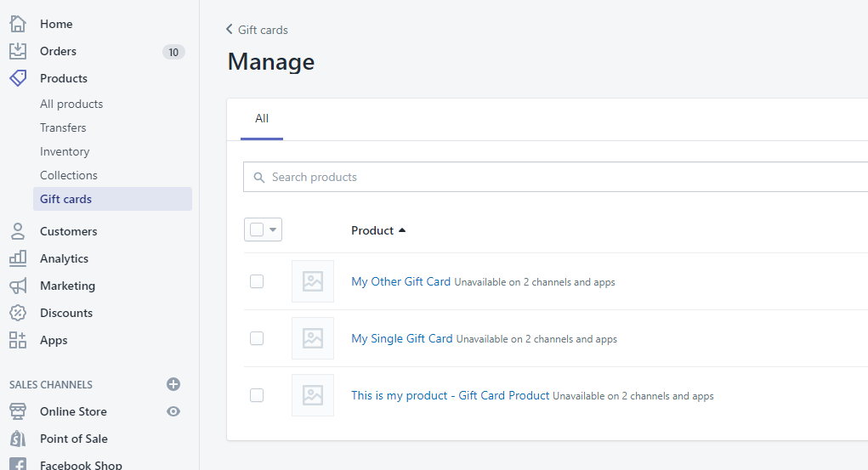Tick checkbox for This is my product row
This screenshot has height=470, width=868.
(x=257, y=395)
